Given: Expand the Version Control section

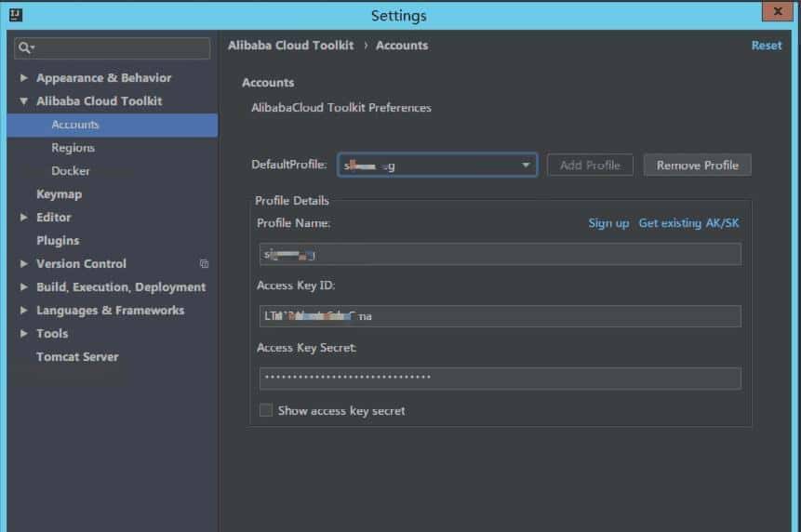Looking at the screenshot, I should [x=23, y=264].
